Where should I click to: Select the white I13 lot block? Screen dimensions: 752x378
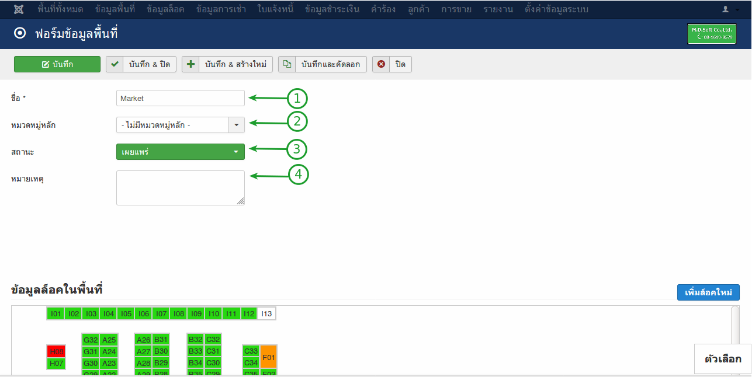click(x=267, y=314)
